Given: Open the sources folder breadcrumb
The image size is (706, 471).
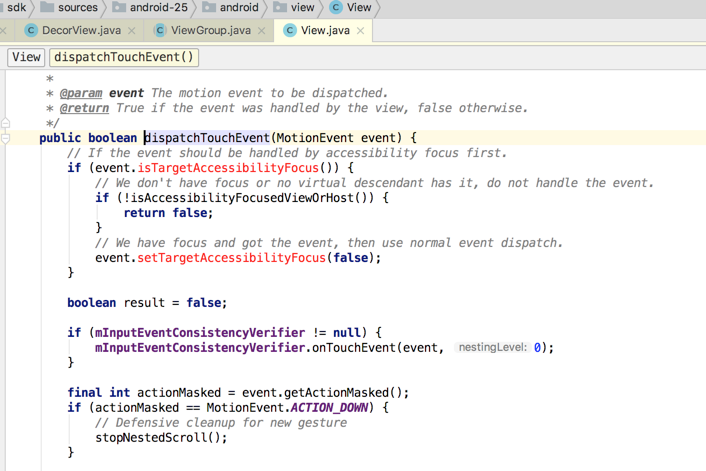Looking at the screenshot, I should (x=69, y=7).
